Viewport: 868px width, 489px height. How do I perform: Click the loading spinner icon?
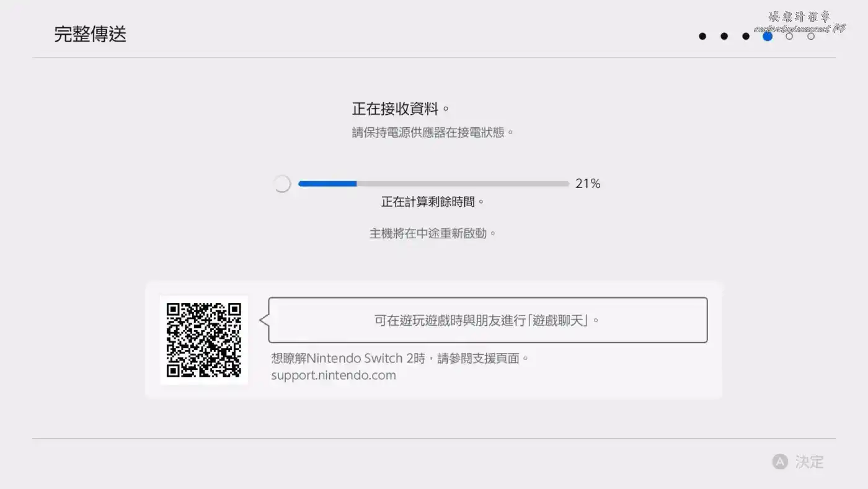point(282,184)
